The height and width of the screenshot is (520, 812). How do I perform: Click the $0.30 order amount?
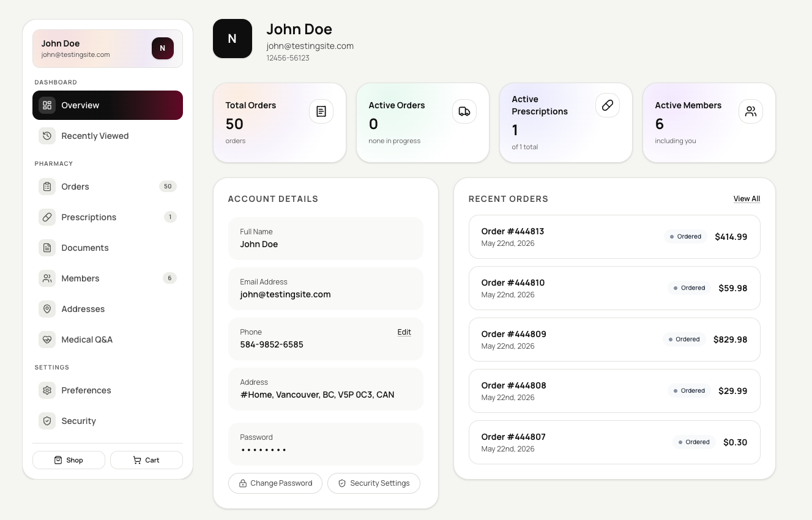(735, 442)
